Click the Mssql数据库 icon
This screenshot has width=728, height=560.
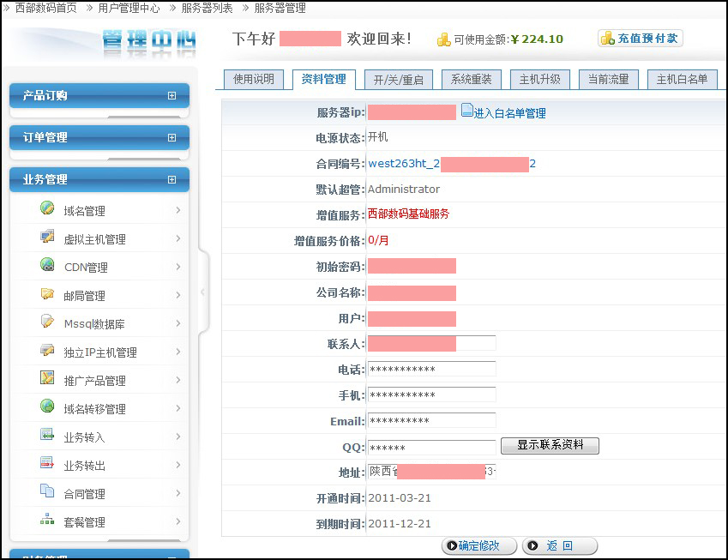[47, 322]
